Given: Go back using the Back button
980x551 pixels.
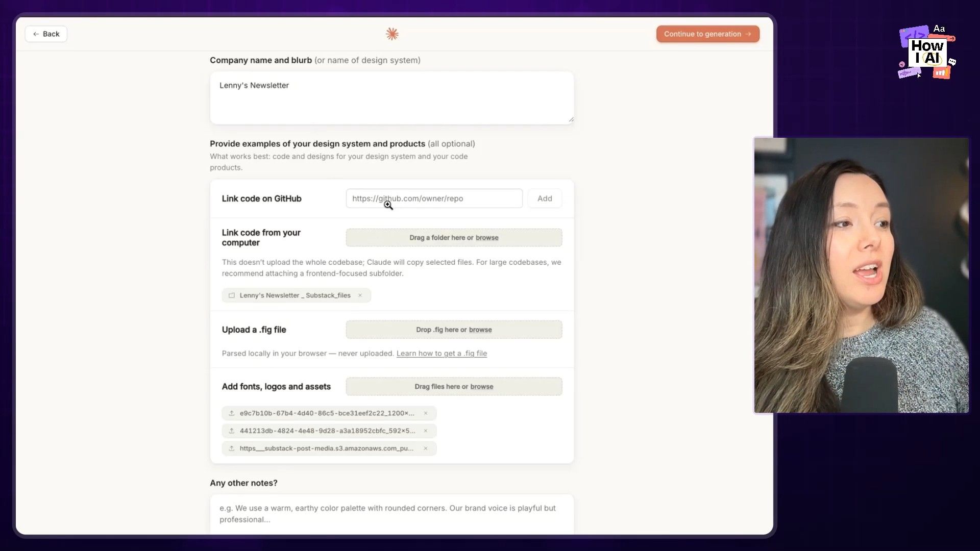Looking at the screenshot, I should (46, 34).
